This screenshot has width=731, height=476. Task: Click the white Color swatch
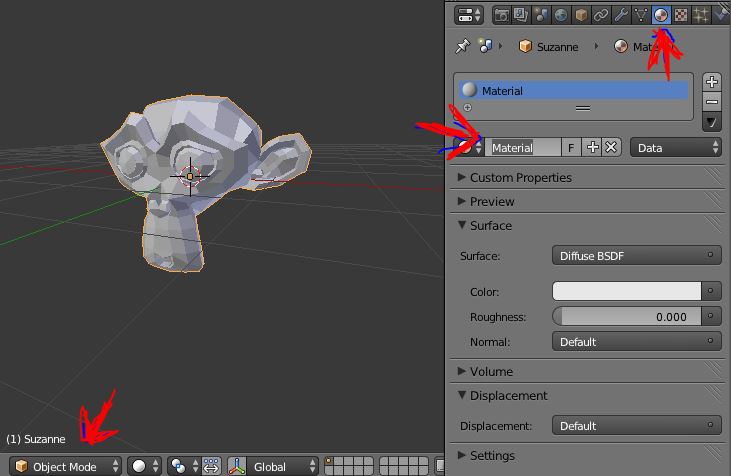click(x=627, y=291)
